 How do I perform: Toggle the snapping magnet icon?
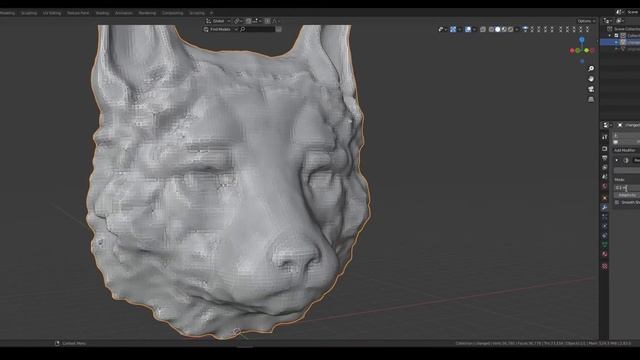(x=248, y=21)
